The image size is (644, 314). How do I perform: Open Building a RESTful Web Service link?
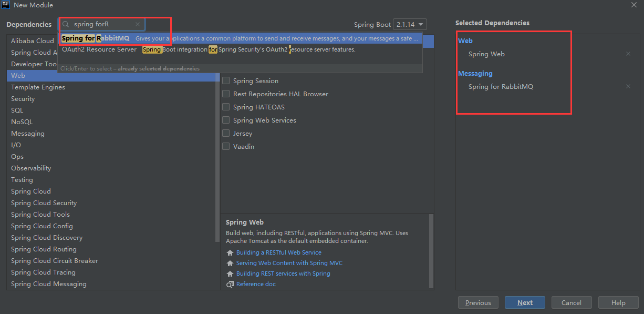[279, 253]
